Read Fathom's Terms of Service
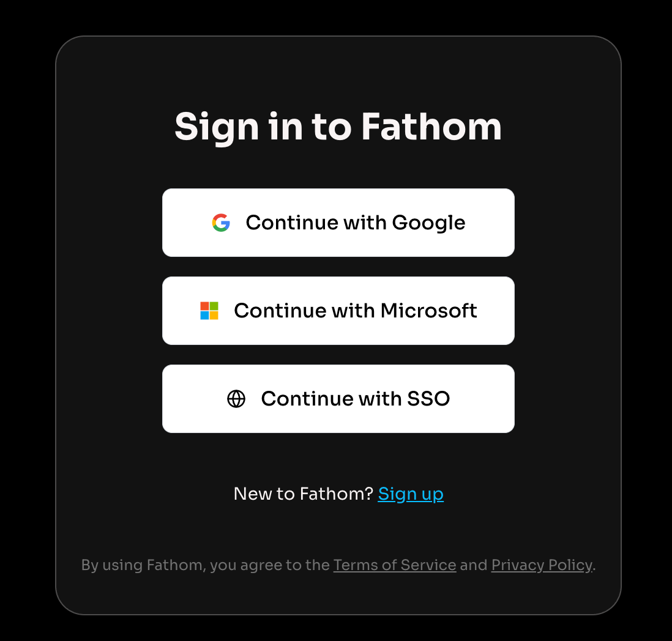This screenshot has width=672, height=641. 395,565
